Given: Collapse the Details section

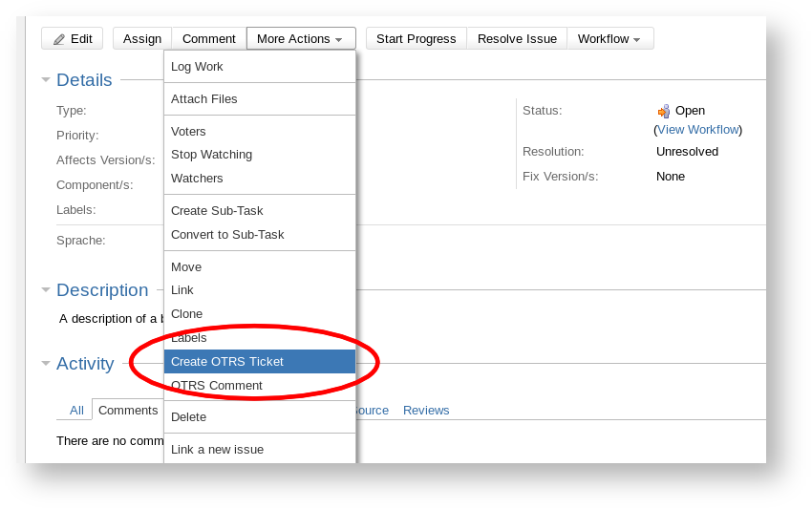Looking at the screenshot, I should (x=46, y=80).
